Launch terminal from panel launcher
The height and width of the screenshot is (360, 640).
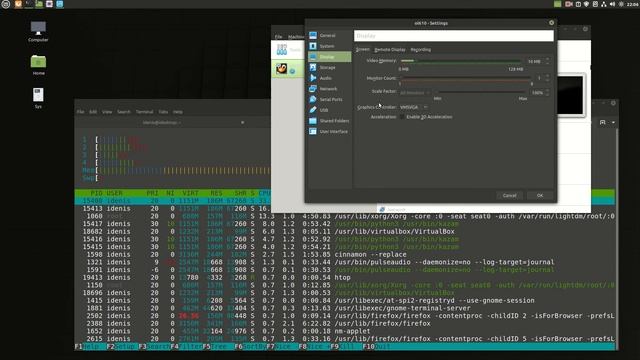[x=29, y=4]
